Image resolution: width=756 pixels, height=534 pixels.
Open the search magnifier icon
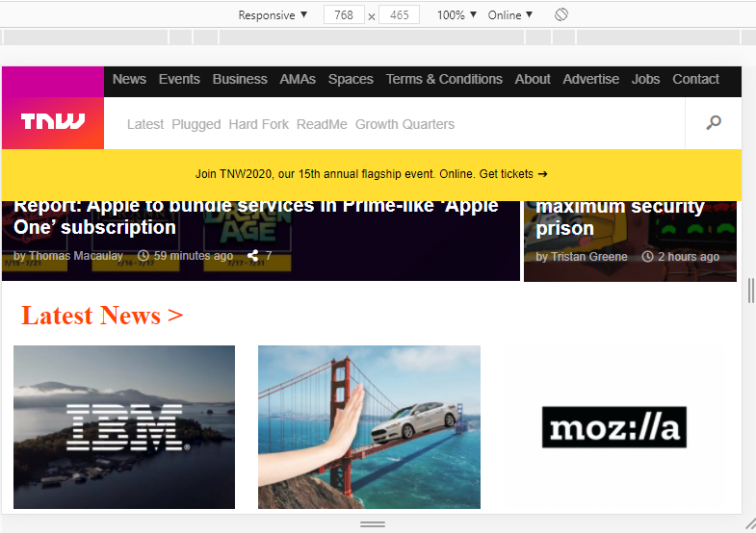point(714,123)
